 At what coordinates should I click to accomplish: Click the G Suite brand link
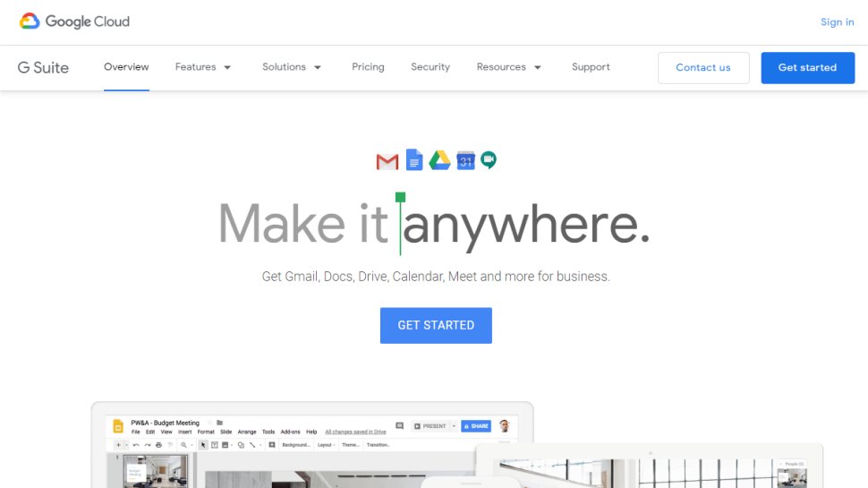tap(43, 67)
